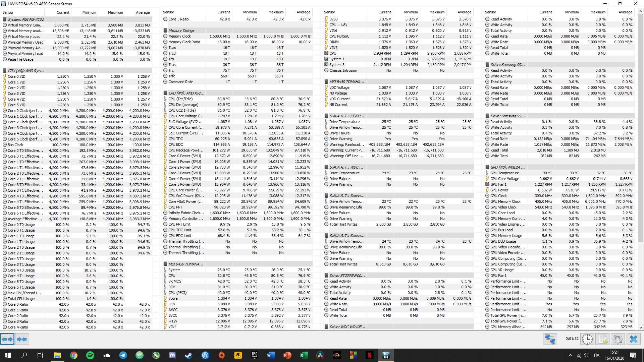Screen dimensions: 644x362
Task: Select the Vcore voltage row
Action: tap(237, 298)
